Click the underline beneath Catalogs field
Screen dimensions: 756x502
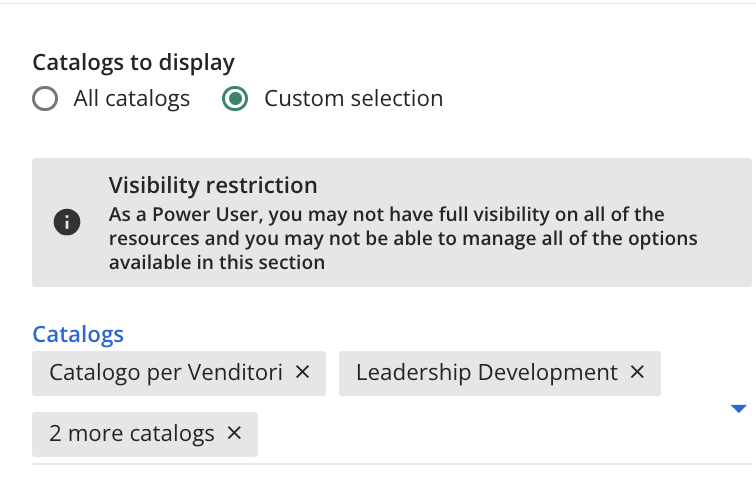coord(392,464)
